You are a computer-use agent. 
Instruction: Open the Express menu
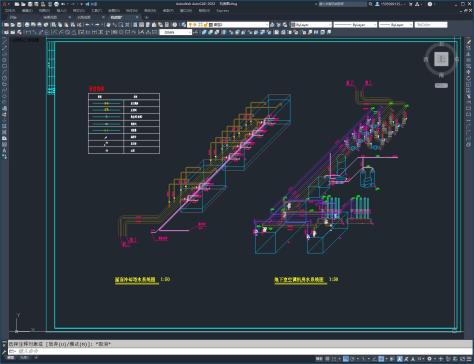point(222,11)
